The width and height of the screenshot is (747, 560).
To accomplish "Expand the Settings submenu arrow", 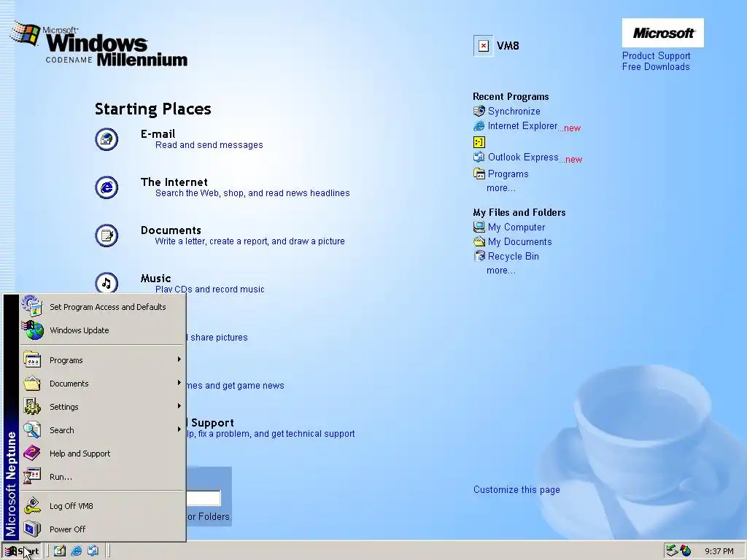I will point(179,405).
